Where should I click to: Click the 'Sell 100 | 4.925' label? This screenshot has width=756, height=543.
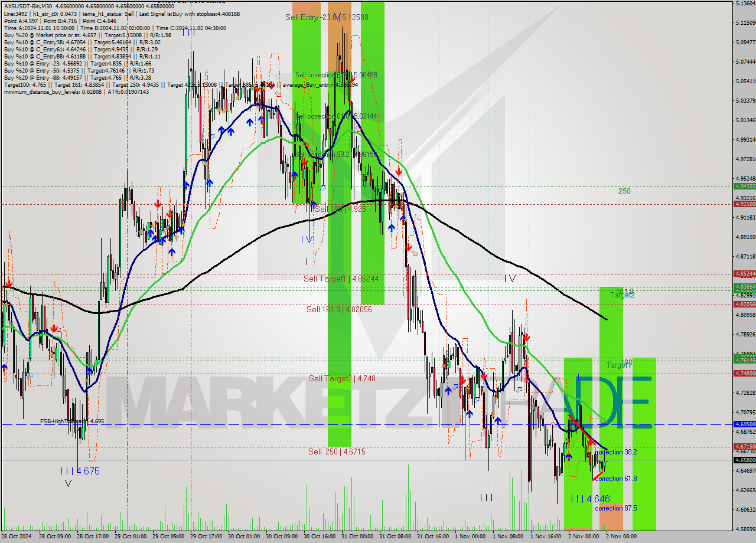pyautogui.click(x=340, y=209)
